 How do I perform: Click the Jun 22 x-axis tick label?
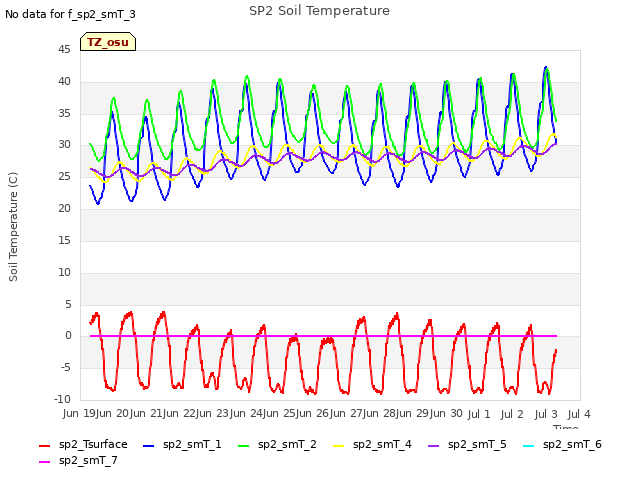[x=180, y=413]
